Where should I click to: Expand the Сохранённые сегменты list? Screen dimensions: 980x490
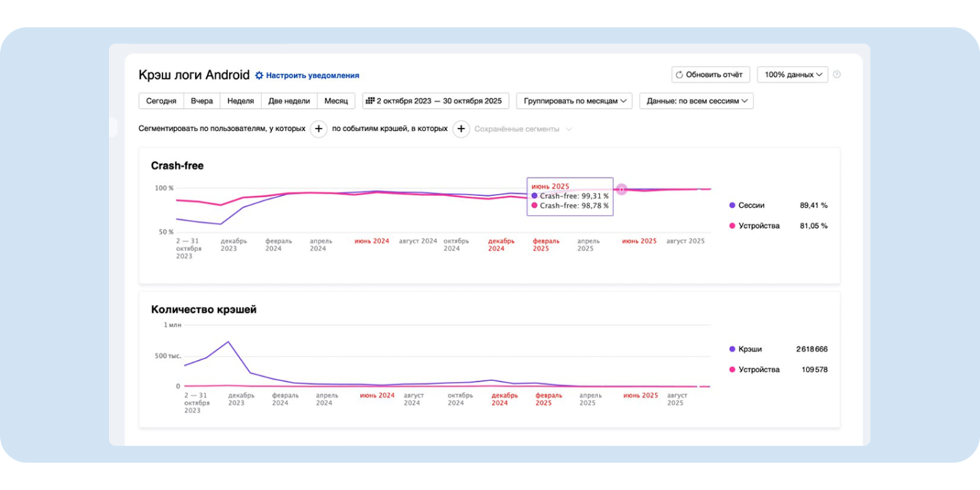(523, 129)
